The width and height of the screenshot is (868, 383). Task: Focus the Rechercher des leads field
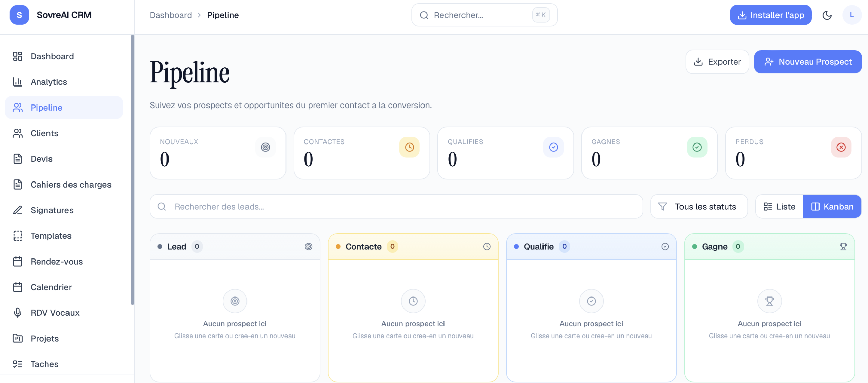pos(396,207)
